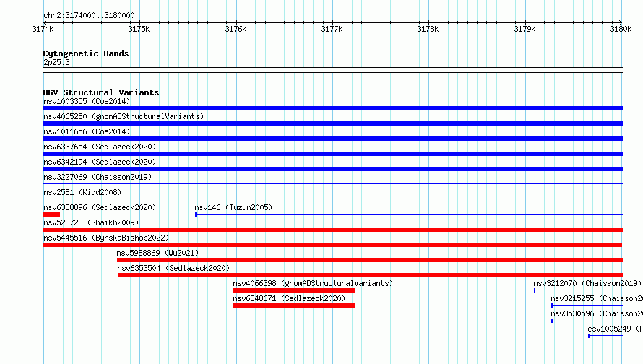This screenshot has height=364, width=643.
Task: Select the blue bar under nsv4065250
Action: (332, 123)
